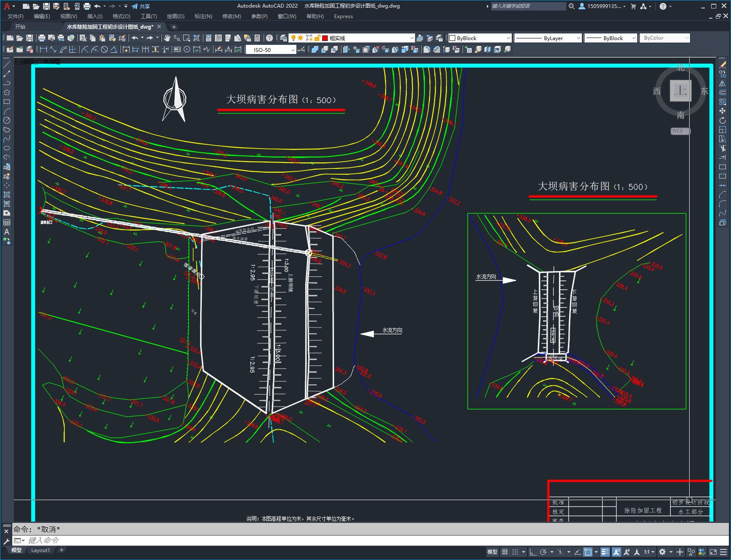This screenshot has height=560, width=731.
Task: Toggle the drawing grid display
Action: pos(505,552)
